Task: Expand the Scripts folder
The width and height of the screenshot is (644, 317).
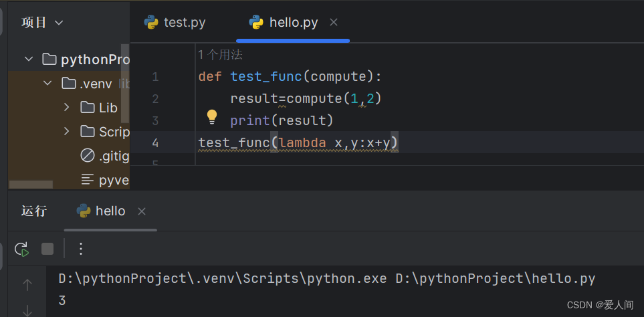Action: click(66, 132)
